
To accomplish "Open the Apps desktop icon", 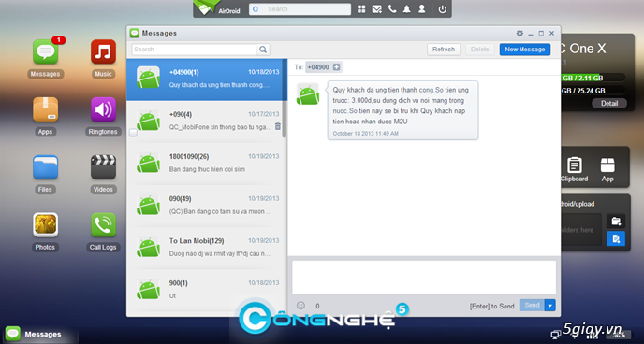I will coord(45,109).
